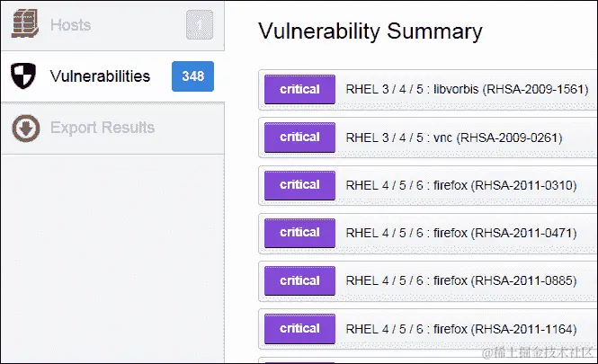This screenshot has width=598, height=364.
Task: Click the Vulnerabilities shield icon
Action: coord(23,76)
